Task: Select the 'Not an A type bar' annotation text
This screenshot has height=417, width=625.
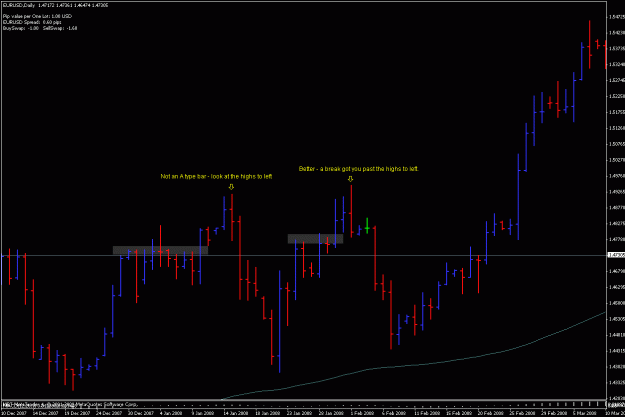Action: [x=216, y=176]
